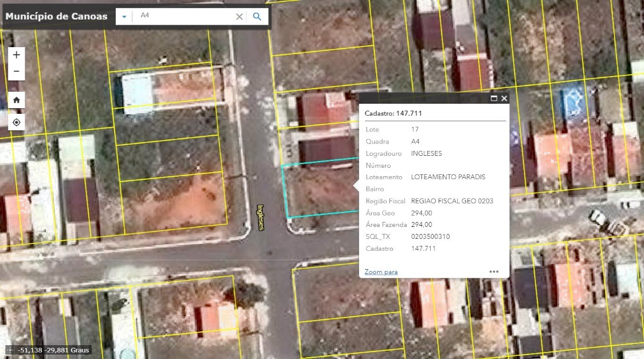Select Área Geo value 294,00
Viewport: 644px width, 359px height.
pyautogui.click(x=421, y=213)
